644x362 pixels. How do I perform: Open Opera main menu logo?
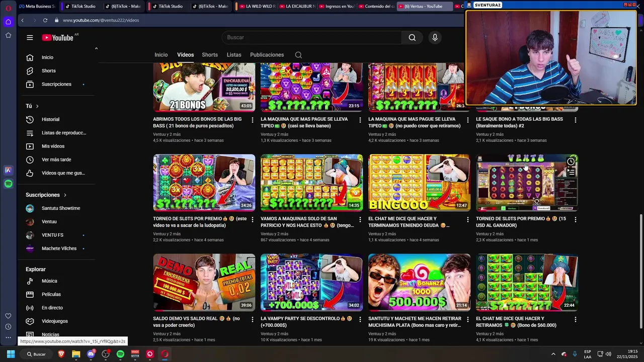click(x=9, y=8)
